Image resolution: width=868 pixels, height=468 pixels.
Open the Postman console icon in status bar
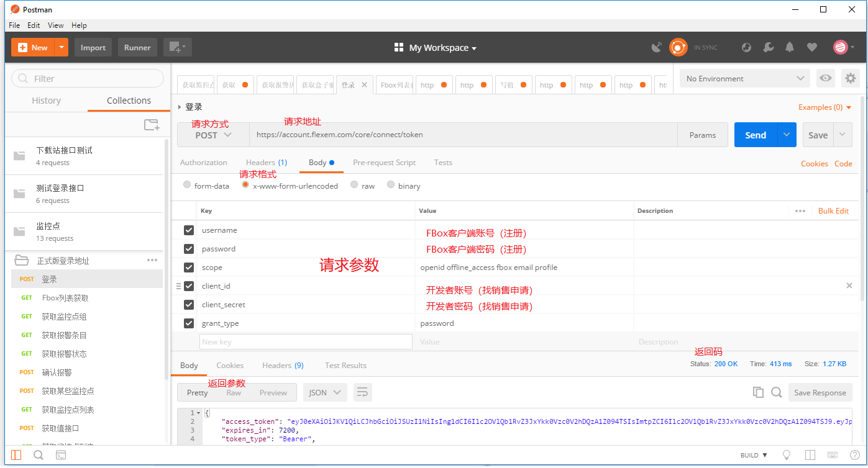tap(61, 455)
